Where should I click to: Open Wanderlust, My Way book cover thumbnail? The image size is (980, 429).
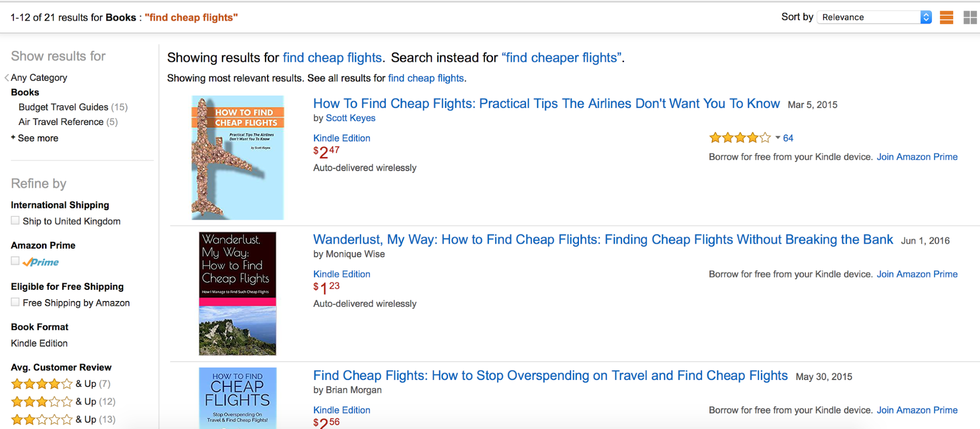pyautogui.click(x=238, y=293)
